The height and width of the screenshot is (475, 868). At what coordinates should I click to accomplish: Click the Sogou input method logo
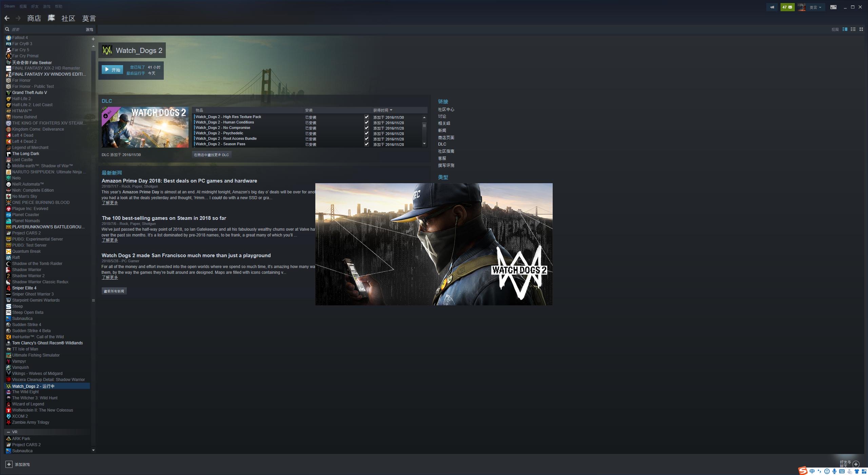tap(803, 471)
